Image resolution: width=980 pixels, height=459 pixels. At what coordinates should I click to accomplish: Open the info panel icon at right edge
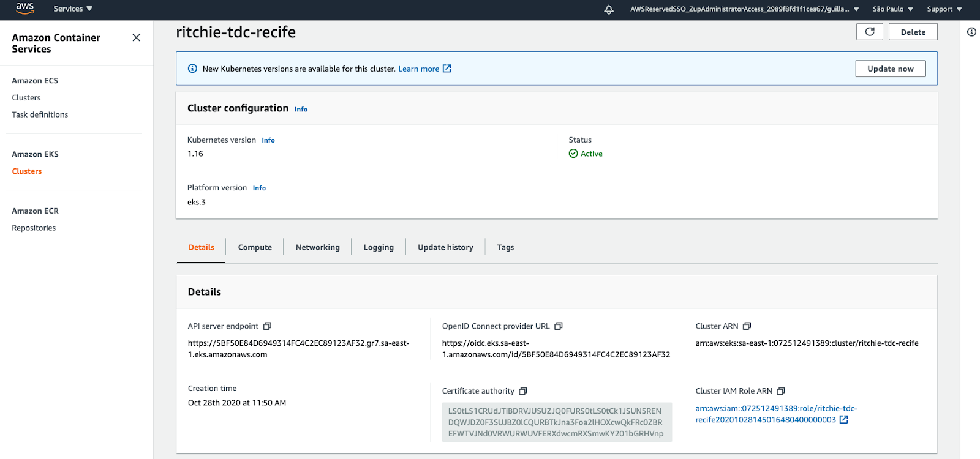click(x=971, y=32)
